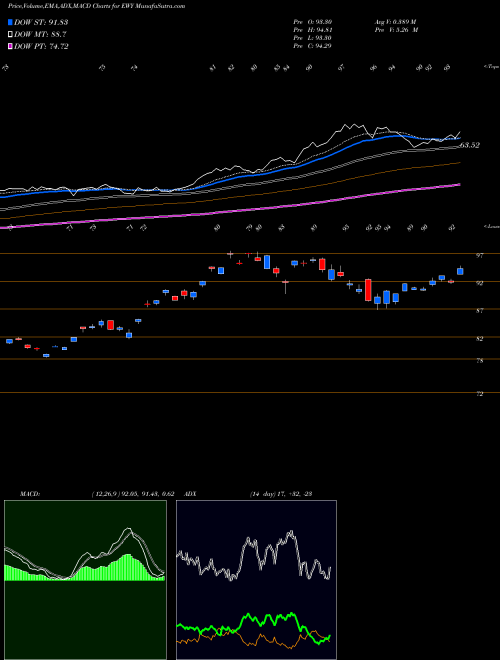Click the green MACD indicator chart
This screenshot has height=660, width=500.
[85, 580]
